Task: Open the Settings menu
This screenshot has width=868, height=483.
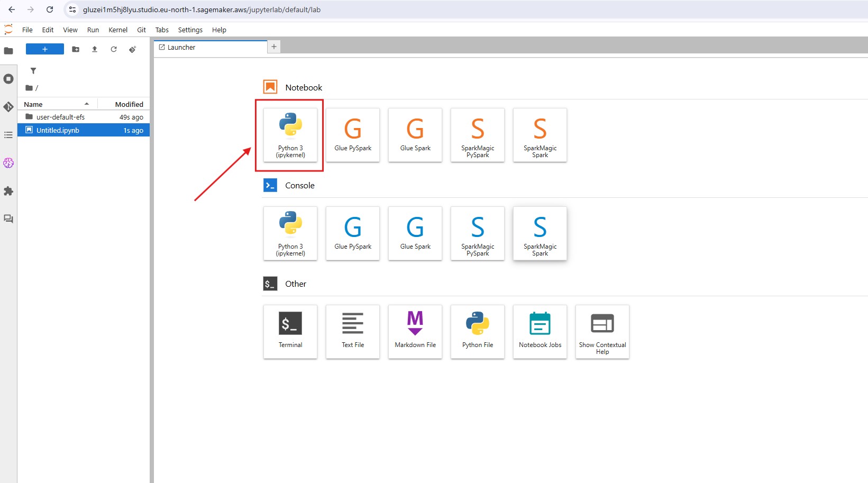Action: 190,30
